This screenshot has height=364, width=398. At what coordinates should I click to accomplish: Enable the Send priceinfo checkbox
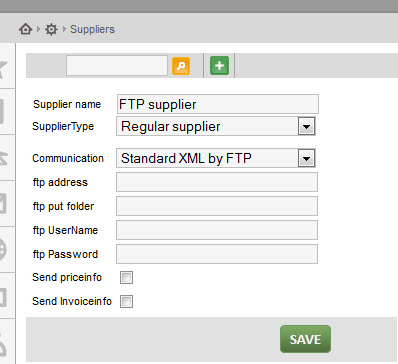126,277
